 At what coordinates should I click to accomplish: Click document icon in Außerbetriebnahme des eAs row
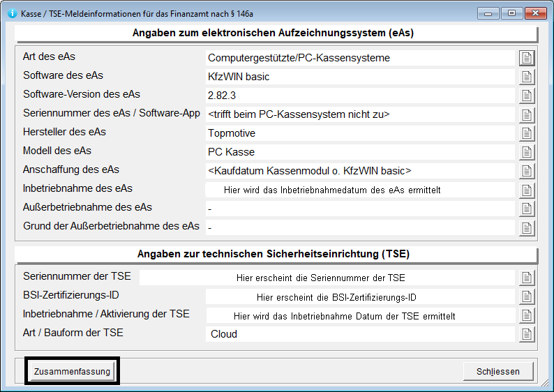[x=527, y=209]
